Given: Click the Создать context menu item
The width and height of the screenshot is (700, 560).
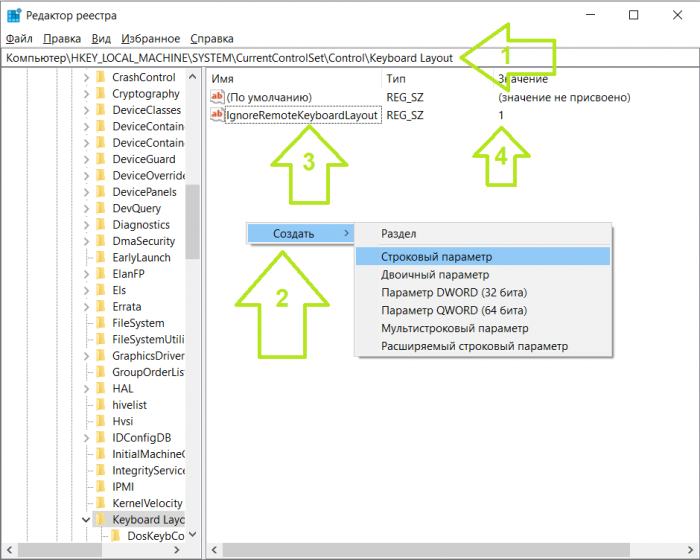Looking at the screenshot, I should tap(300, 234).
